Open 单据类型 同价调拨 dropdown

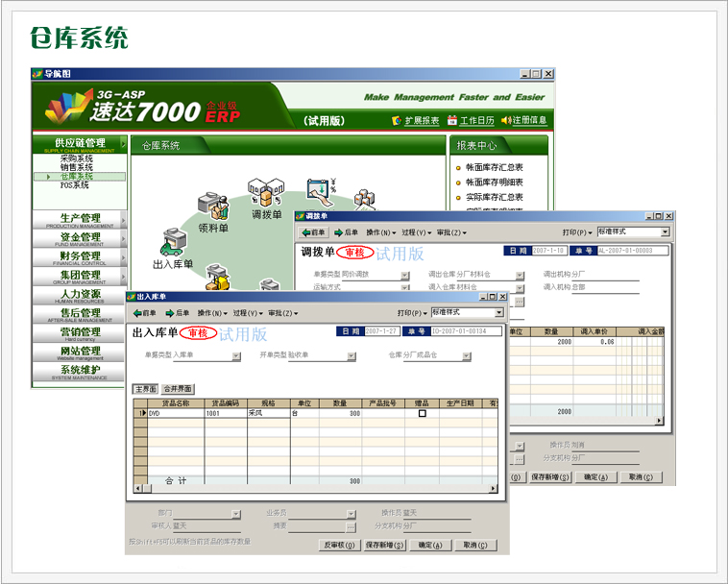pyautogui.click(x=405, y=276)
